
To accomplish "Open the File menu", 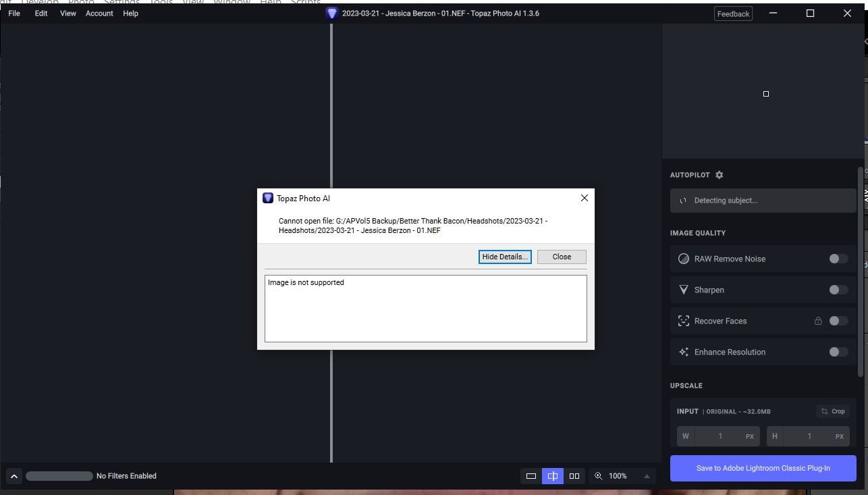I will click(13, 13).
